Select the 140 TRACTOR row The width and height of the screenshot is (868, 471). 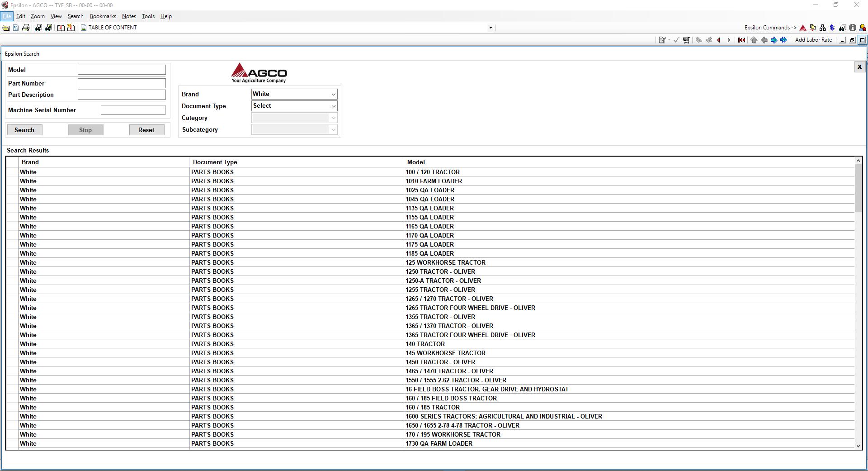coord(430,344)
